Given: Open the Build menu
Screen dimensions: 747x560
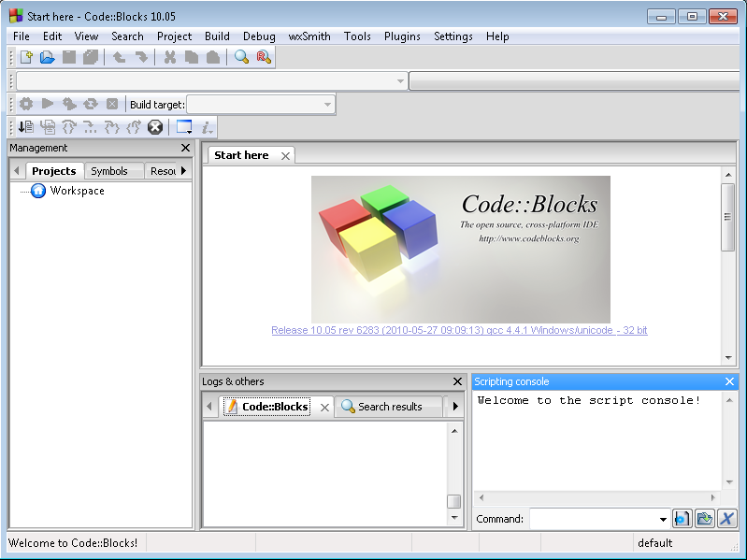Looking at the screenshot, I should (x=217, y=36).
